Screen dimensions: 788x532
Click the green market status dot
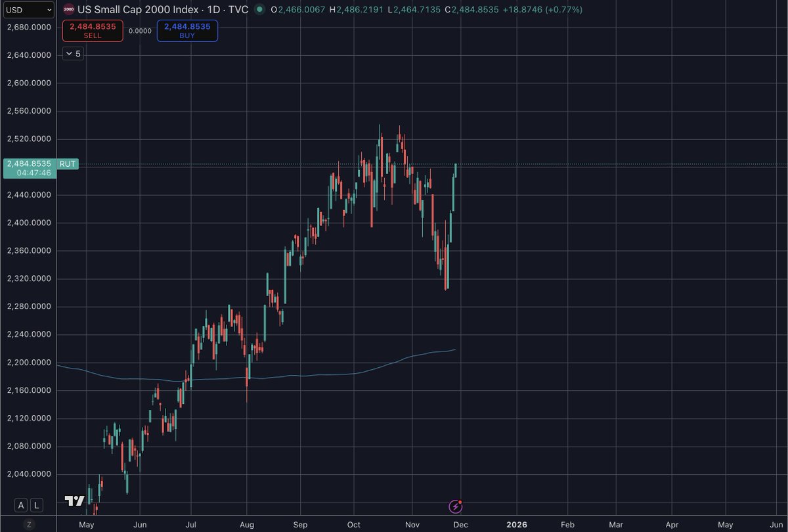point(261,10)
